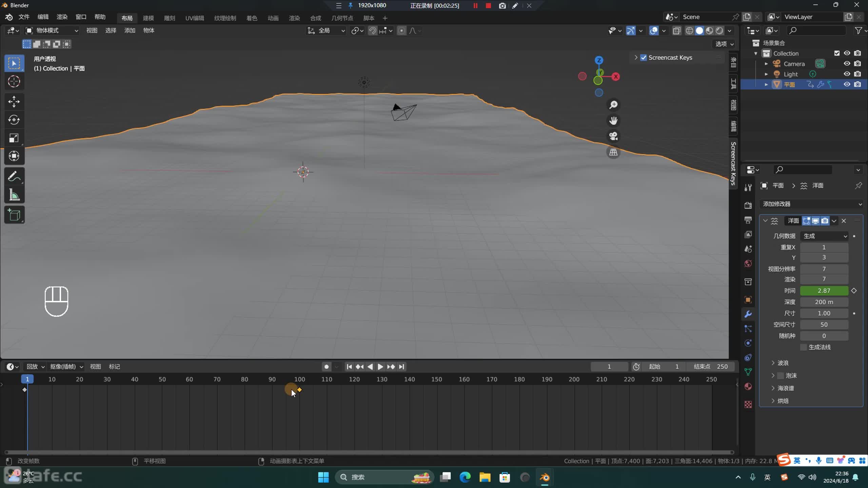Click the 时间 value field 2.87
868x488 pixels.
[x=824, y=291]
